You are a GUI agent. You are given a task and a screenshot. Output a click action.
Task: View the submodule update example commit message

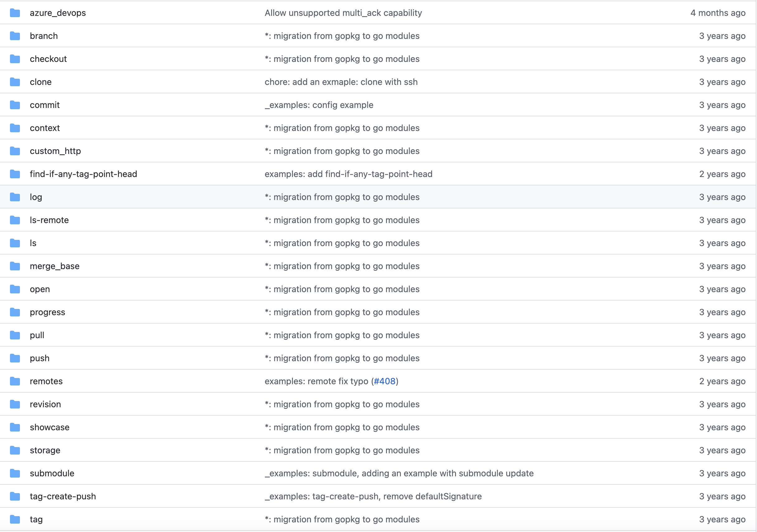[x=399, y=473]
